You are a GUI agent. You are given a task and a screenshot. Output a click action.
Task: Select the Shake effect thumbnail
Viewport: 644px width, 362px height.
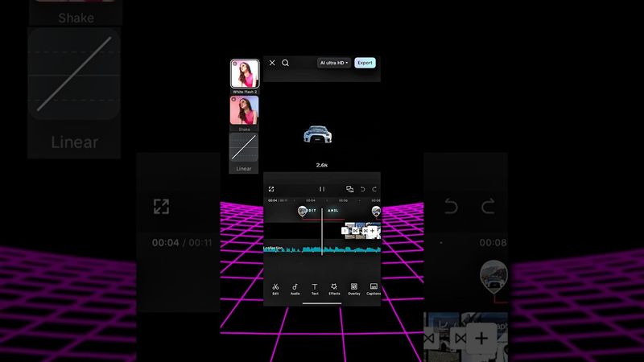point(245,110)
